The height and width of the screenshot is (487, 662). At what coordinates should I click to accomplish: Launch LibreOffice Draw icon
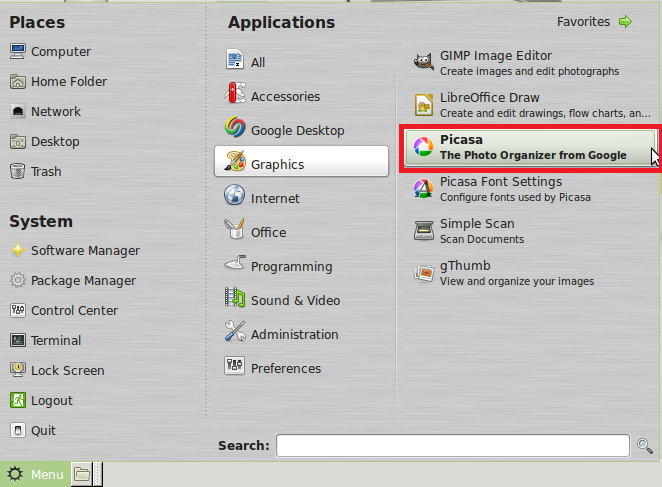coord(423,105)
